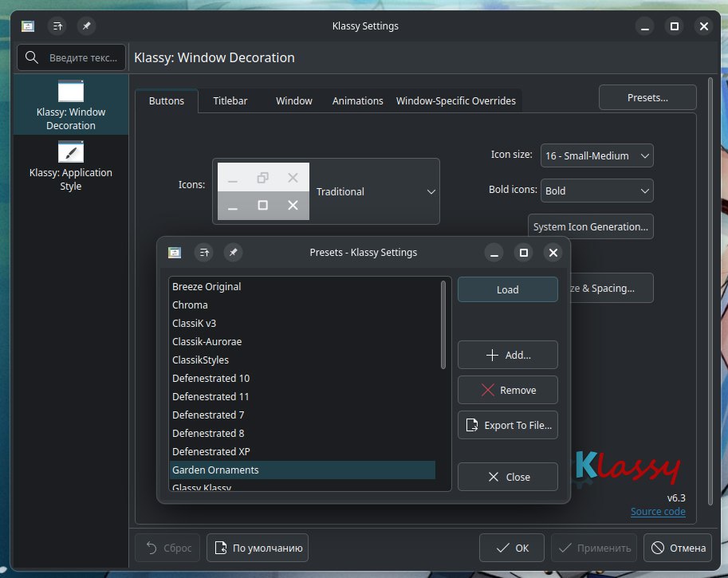Select Klassy: Window Decoration sidebar icon
728x578 pixels.
pos(70,92)
